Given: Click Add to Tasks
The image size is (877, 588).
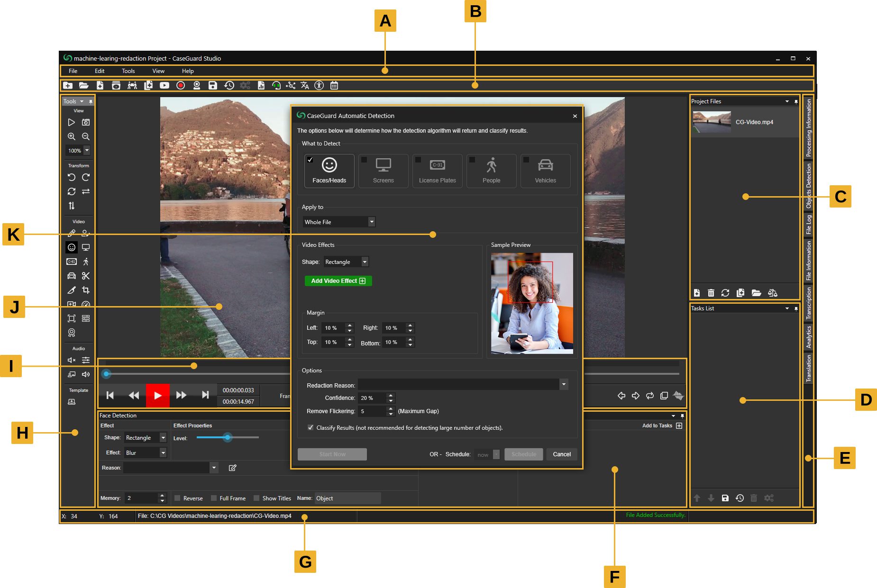Looking at the screenshot, I should (x=662, y=425).
